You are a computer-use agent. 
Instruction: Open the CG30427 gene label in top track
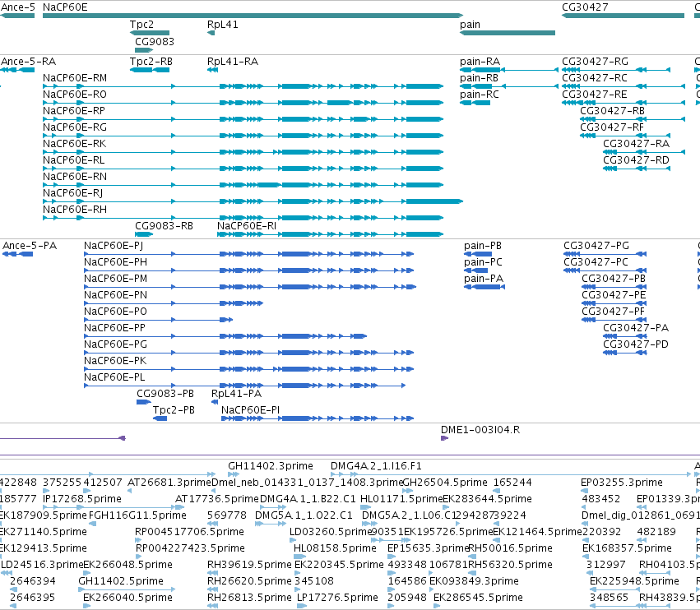click(x=585, y=7)
